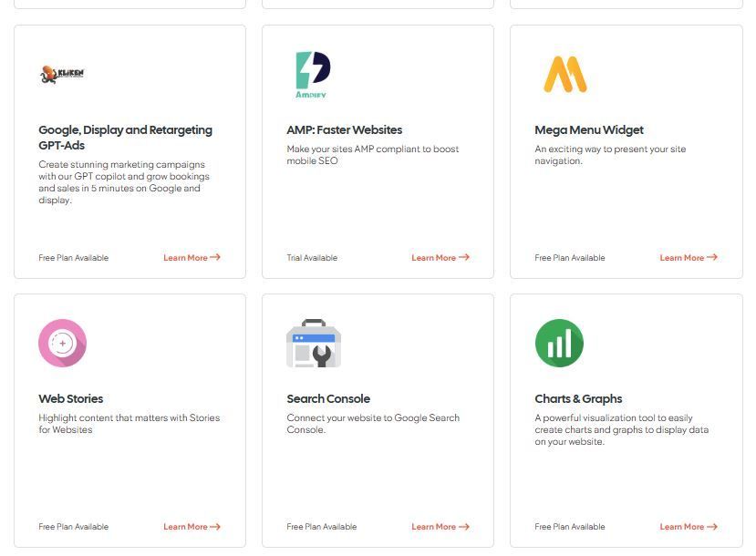Open Learn More for Mega Menu Widget

tap(689, 258)
